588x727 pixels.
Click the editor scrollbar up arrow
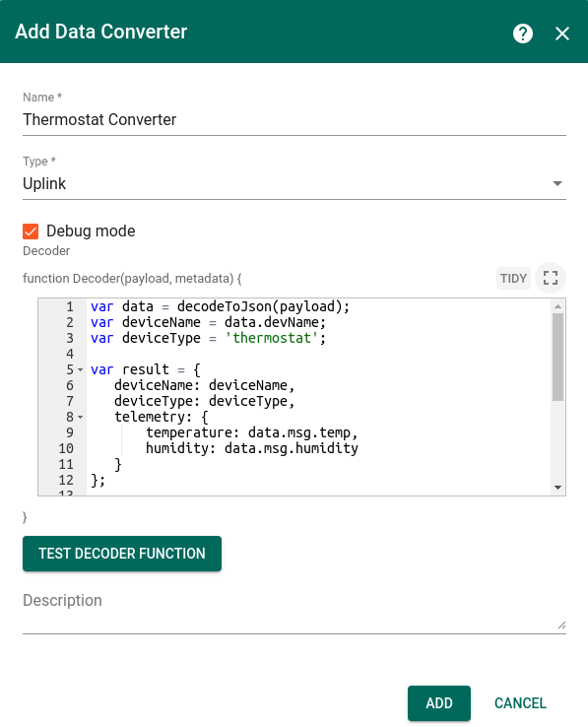(557, 306)
